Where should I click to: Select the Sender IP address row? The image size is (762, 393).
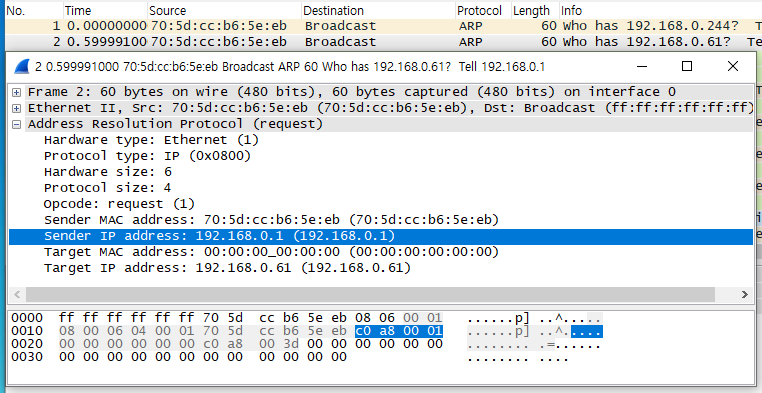pos(381,237)
